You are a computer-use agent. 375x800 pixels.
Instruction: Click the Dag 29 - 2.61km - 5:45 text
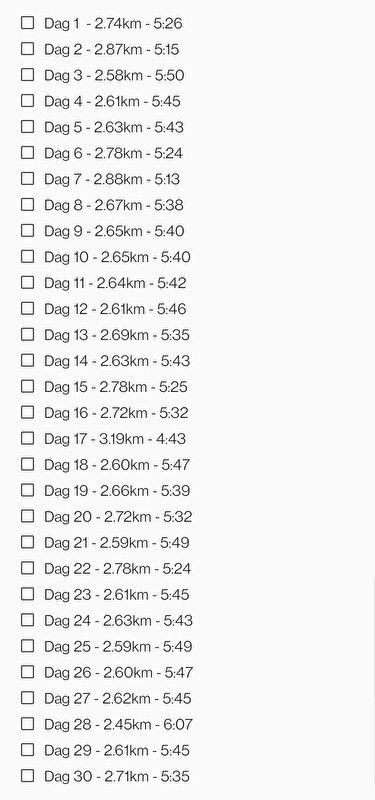click(x=117, y=751)
